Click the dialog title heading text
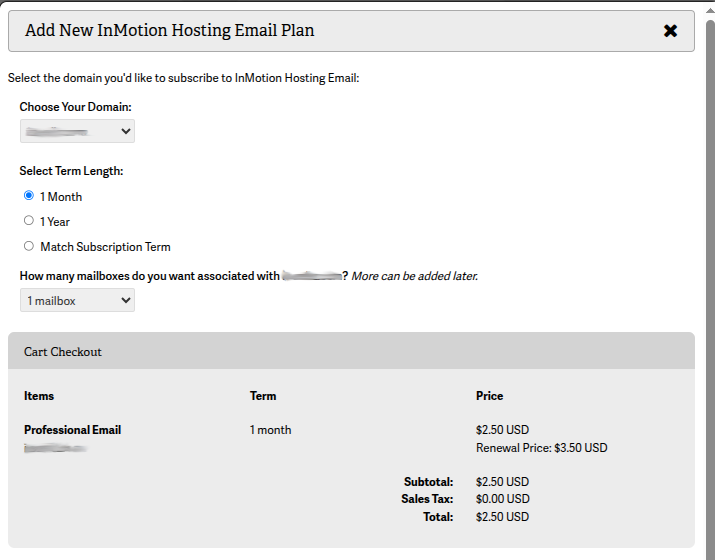715x560 pixels. coord(169,30)
